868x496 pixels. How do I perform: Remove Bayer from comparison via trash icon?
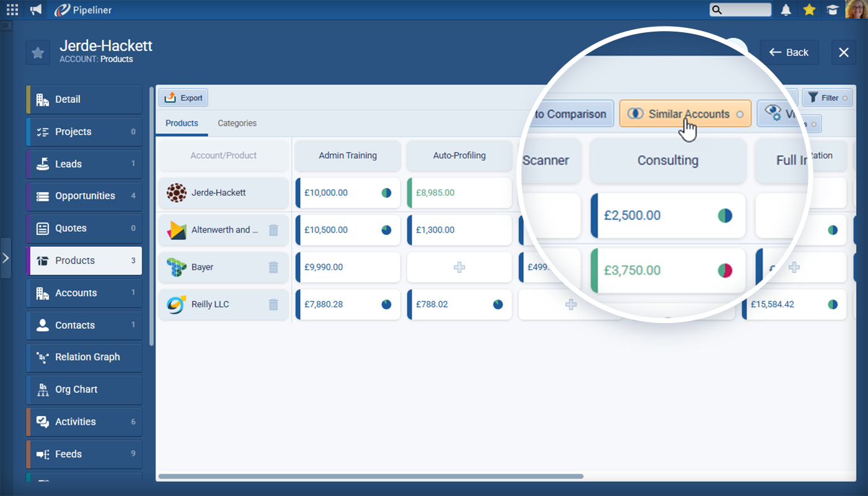273,267
